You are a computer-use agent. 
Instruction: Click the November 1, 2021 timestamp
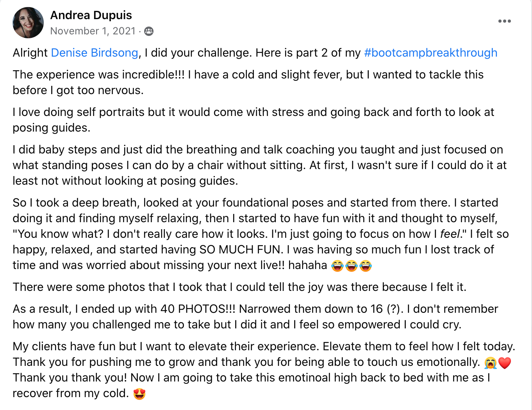click(93, 31)
